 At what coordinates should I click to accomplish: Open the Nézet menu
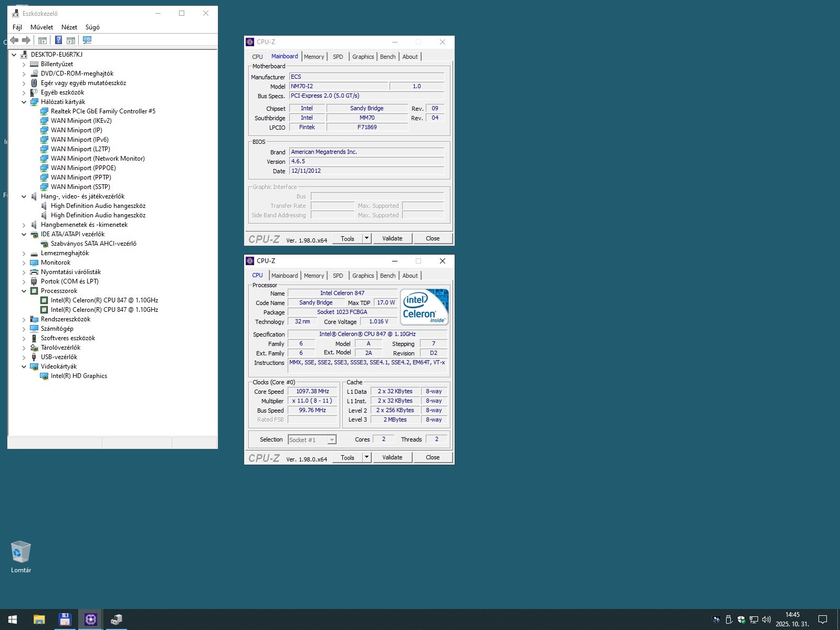click(x=69, y=27)
